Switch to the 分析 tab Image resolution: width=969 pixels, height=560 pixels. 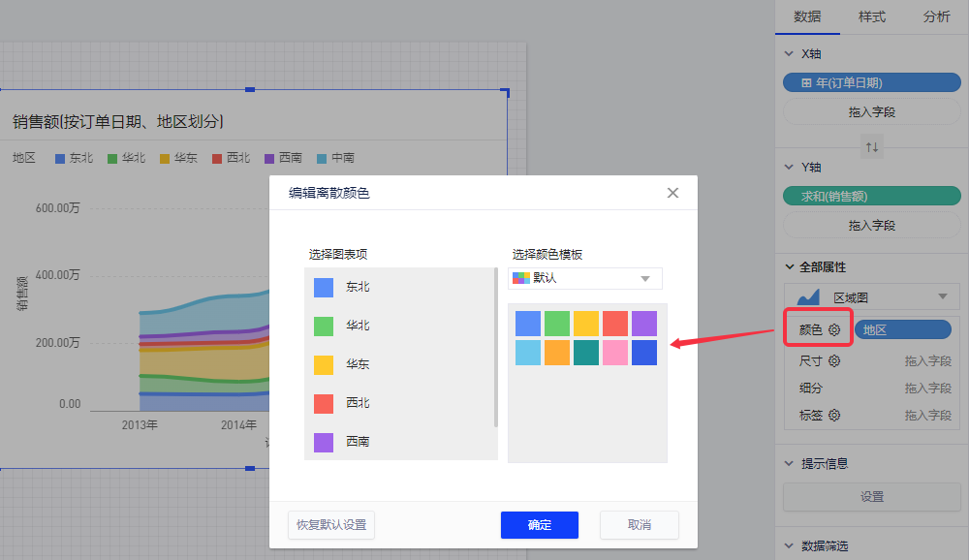[936, 16]
